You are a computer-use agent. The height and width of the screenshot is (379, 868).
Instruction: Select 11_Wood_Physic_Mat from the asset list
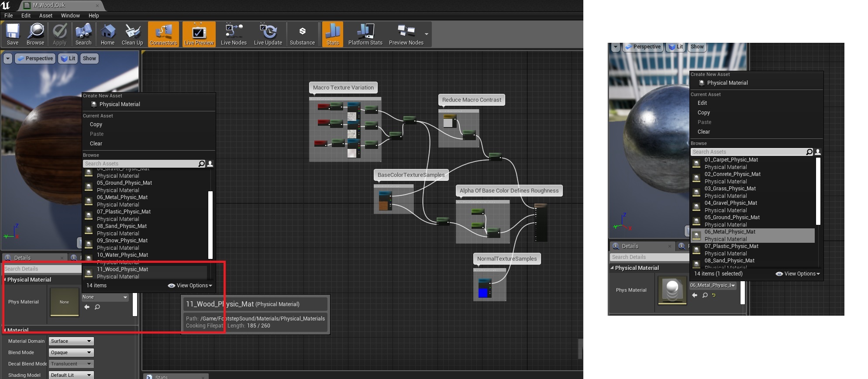point(122,272)
